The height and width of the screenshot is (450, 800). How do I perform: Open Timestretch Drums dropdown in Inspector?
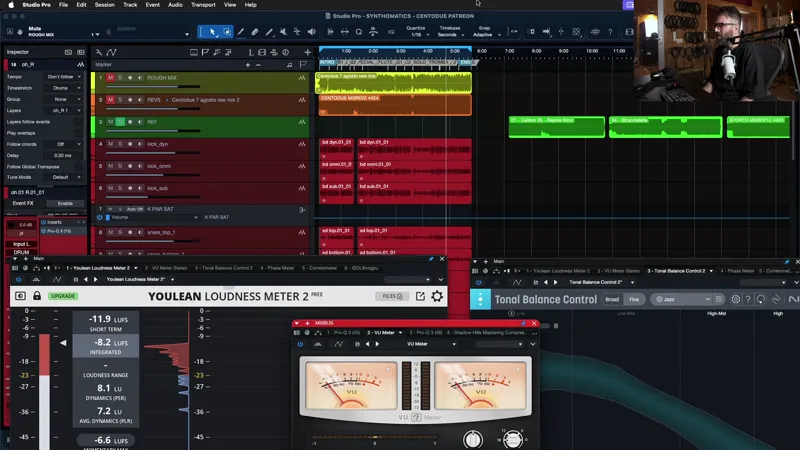(x=63, y=88)
